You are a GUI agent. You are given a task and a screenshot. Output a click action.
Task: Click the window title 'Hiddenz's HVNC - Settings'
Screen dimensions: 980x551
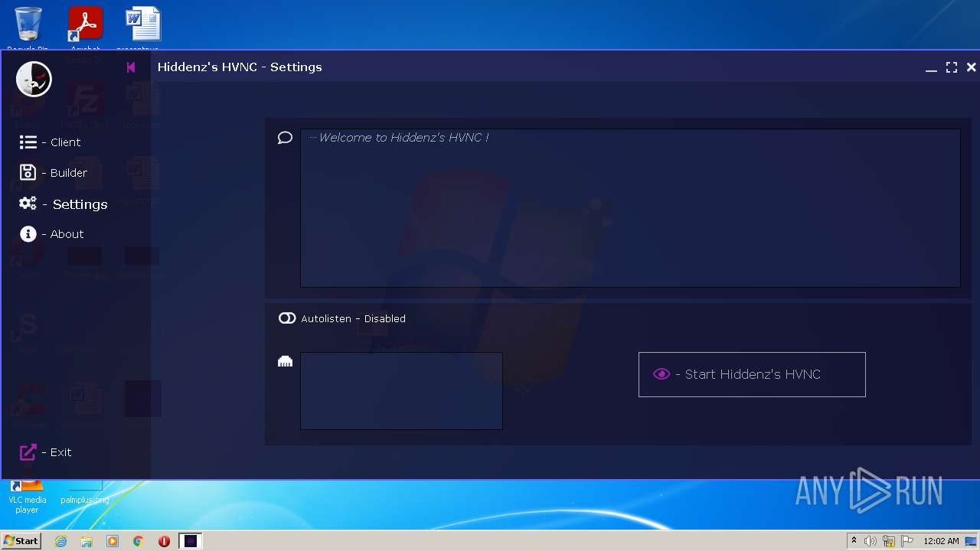coord(240,67)
